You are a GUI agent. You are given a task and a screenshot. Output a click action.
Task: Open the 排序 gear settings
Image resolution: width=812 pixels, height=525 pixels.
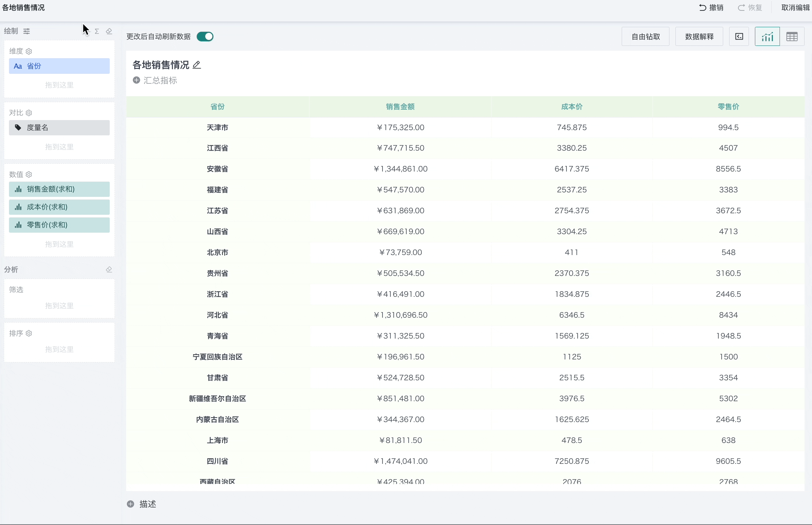(29, 333)
